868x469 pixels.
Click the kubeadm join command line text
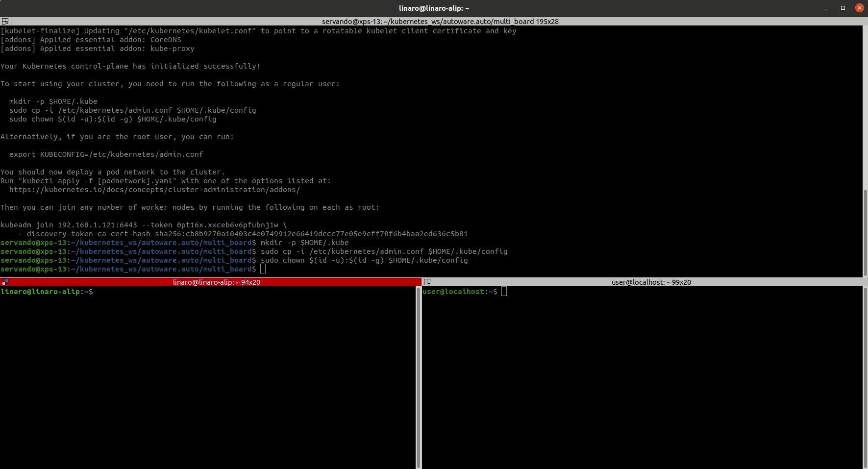[x=143, y=225]
